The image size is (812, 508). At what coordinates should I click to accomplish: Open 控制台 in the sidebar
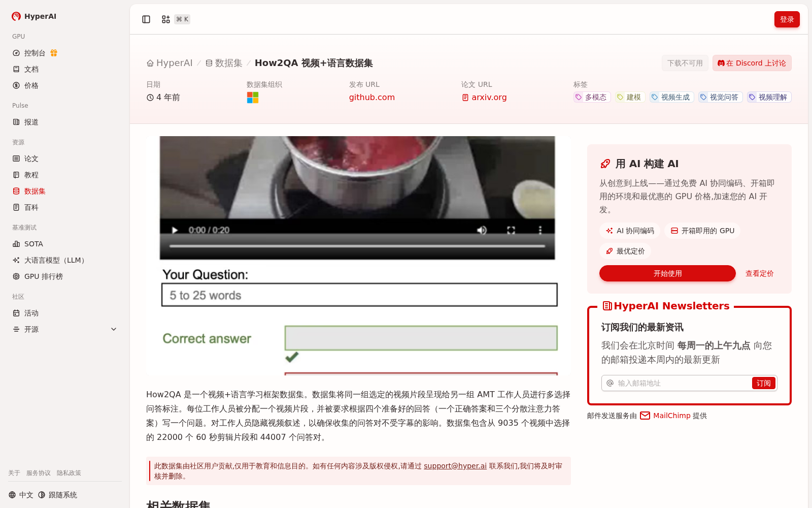pyautogui.click(x=35, y=53)
